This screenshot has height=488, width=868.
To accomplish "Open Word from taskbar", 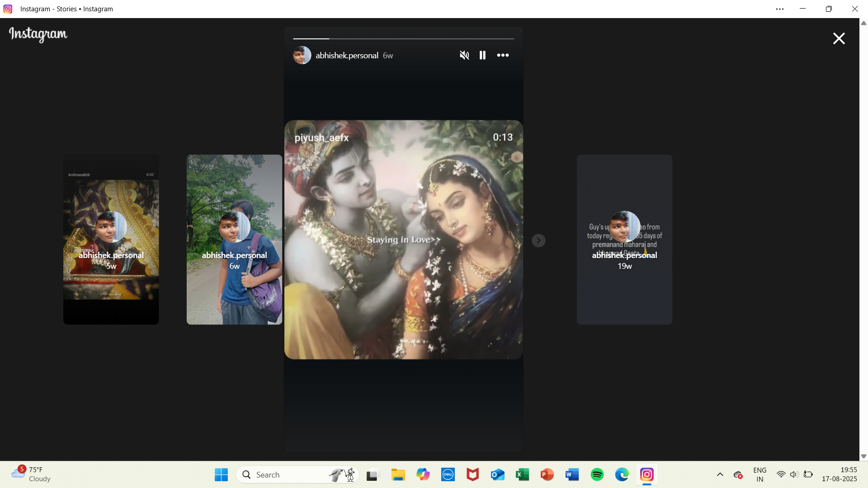I will pos(572,475).
